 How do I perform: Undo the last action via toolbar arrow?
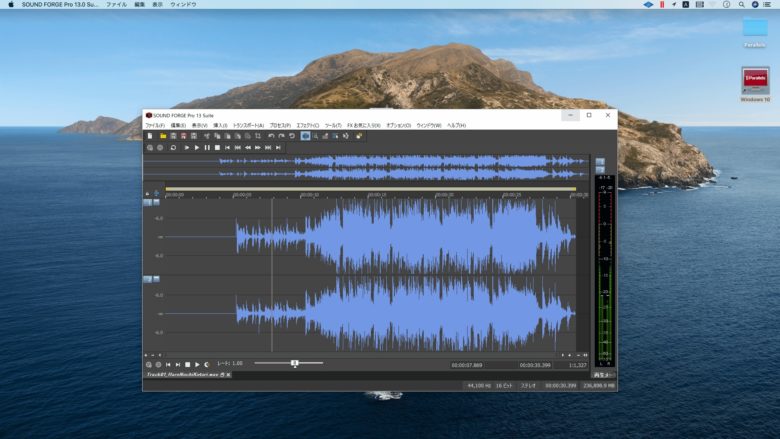pyautogui.click(x=271, y=136)
